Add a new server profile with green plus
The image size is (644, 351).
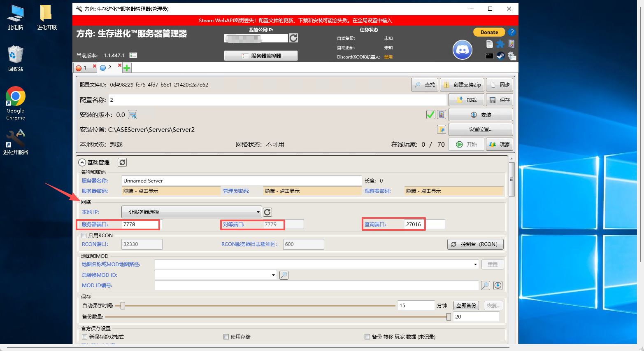pos(127,68)
